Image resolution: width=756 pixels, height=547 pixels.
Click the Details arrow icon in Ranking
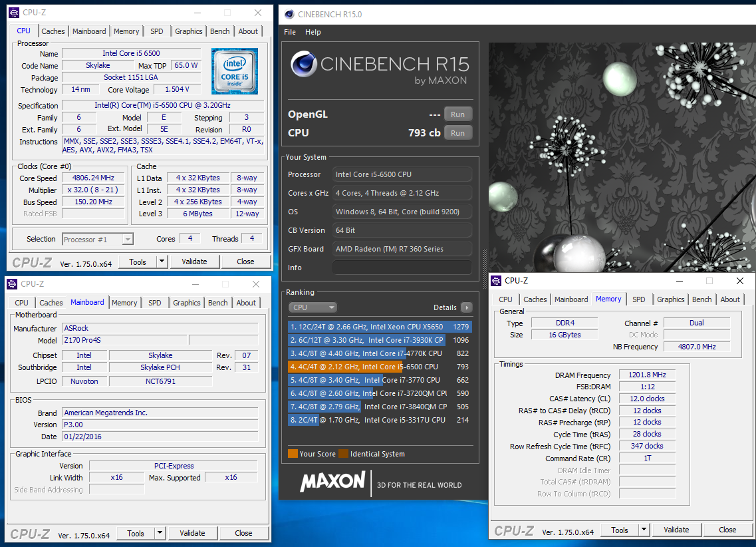[x=467, y=307]
